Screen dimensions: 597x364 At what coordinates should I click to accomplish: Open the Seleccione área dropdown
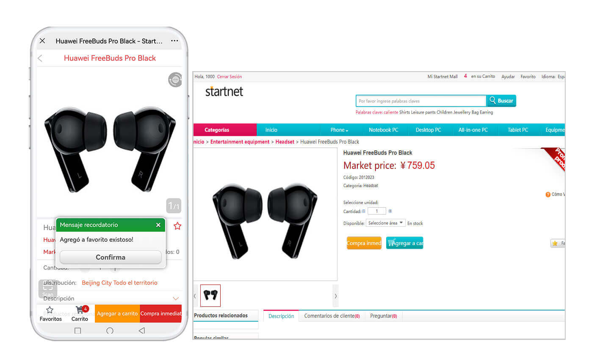[385, 223]
